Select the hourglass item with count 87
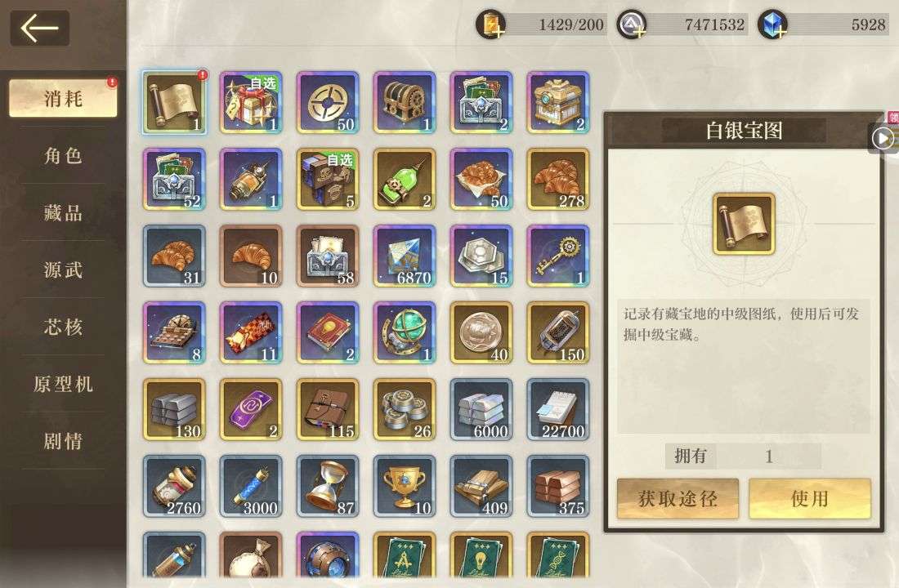The image size is (899, 588). click(x=328, y=487)
